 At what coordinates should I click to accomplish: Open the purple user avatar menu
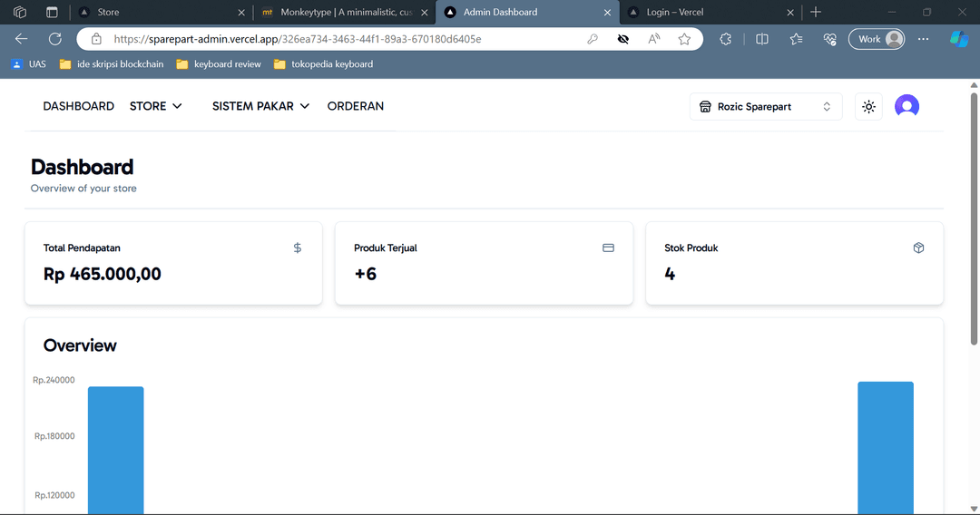(906, 106)
